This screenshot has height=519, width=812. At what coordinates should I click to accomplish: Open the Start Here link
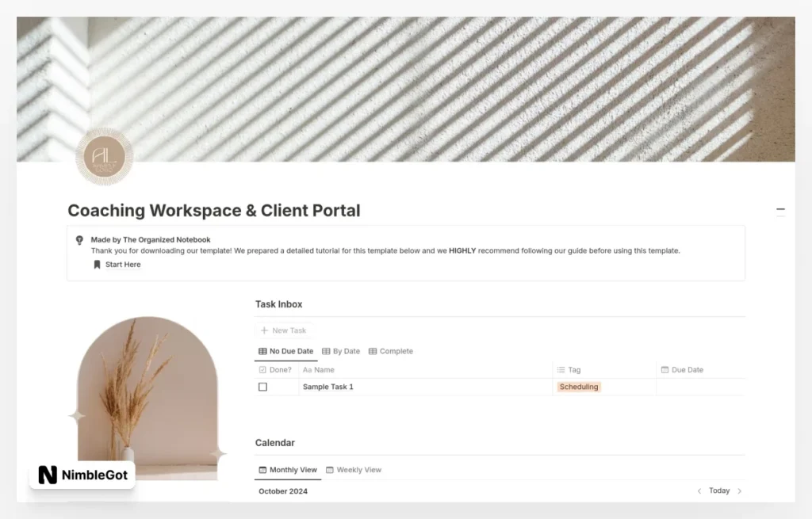pyautogui.click(x=123, y=265)
